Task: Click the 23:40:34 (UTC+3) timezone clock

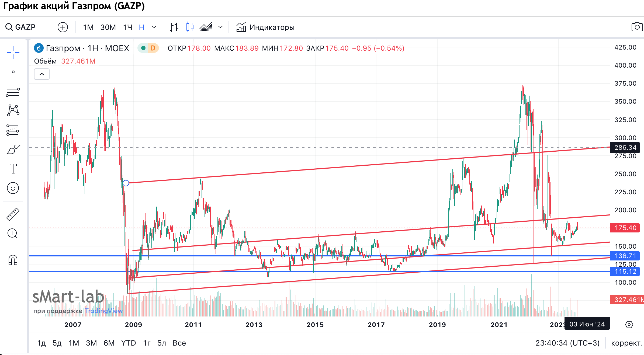Action: (567, 343)
